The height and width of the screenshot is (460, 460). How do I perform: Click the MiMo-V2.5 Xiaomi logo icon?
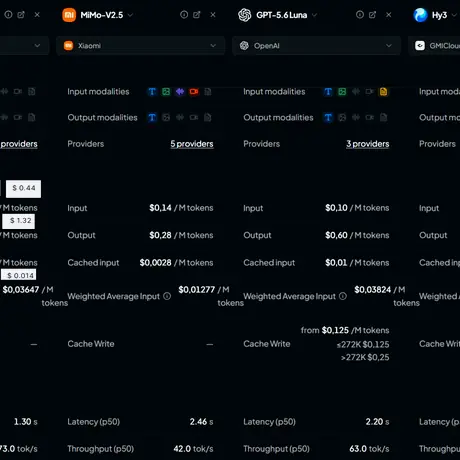coord(69,15)
